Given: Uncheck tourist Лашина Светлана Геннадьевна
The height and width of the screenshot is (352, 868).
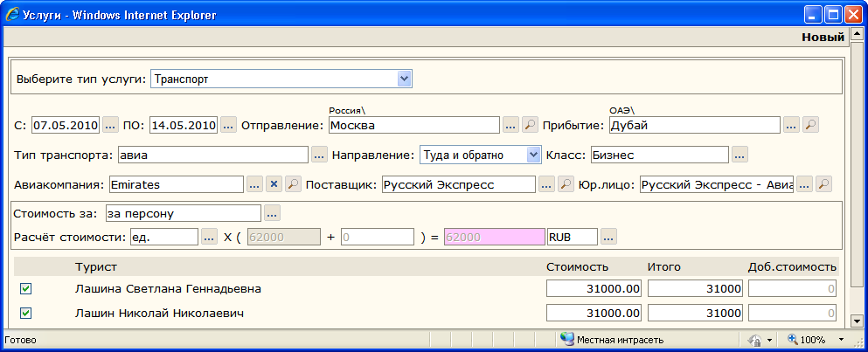Looking at the screenshot, I should tap(25, 288).
